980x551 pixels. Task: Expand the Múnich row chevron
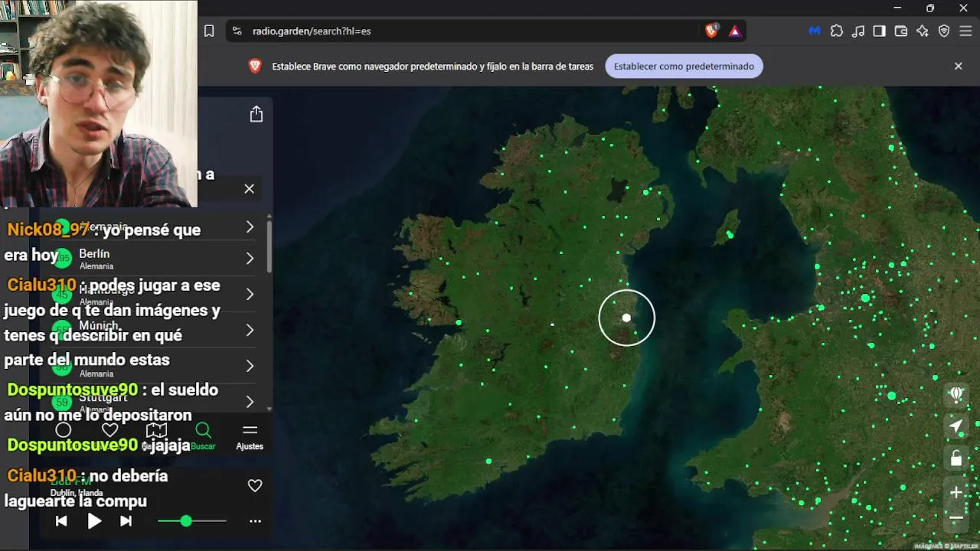pyautogui.click(x=250, y=330)
